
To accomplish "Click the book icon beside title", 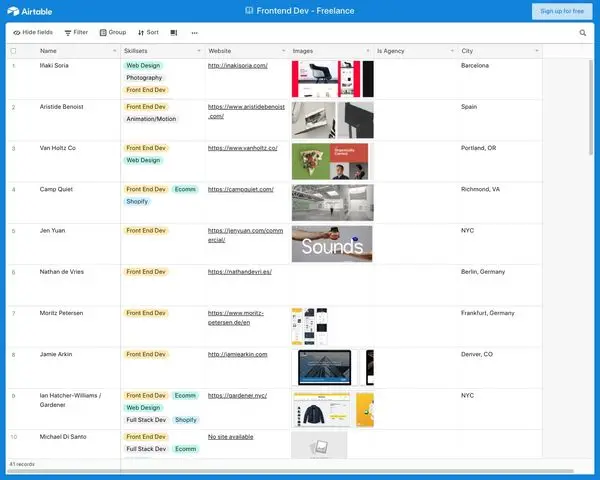I will (249, 11).
